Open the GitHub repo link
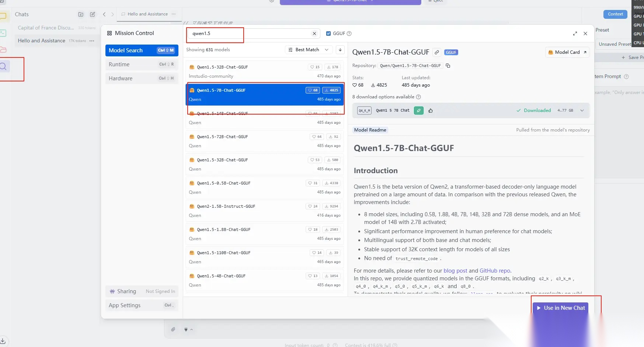The image size is (644, 347). (495, 271)
